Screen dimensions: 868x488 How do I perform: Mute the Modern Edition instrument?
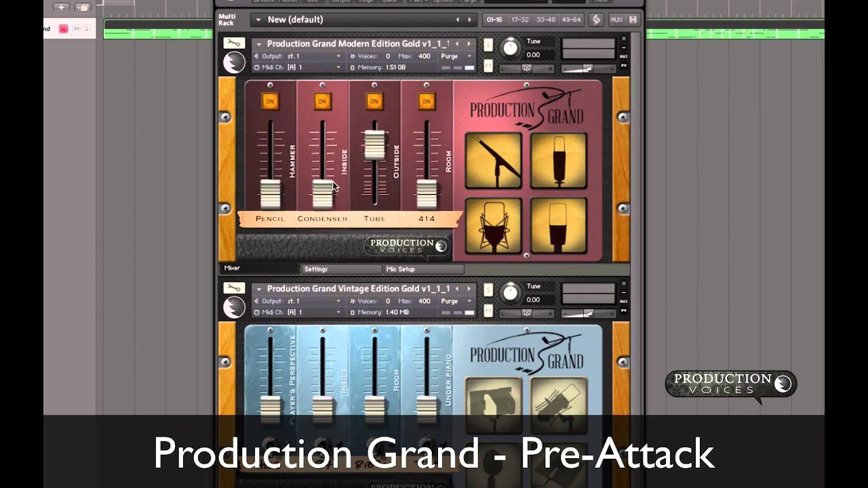pyautogui.click(x=488, y=66)
